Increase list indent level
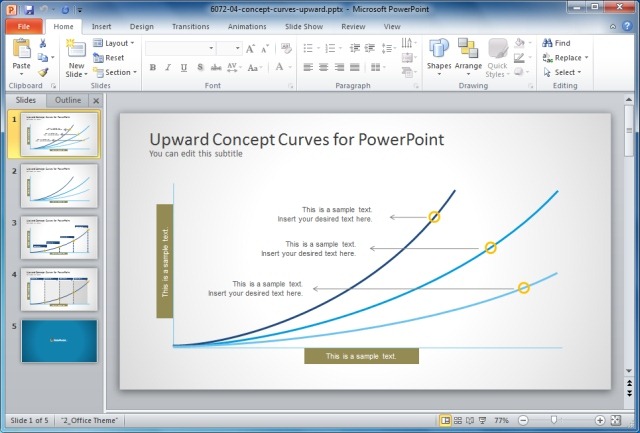 pyautogui.click(x=370, y=48)
